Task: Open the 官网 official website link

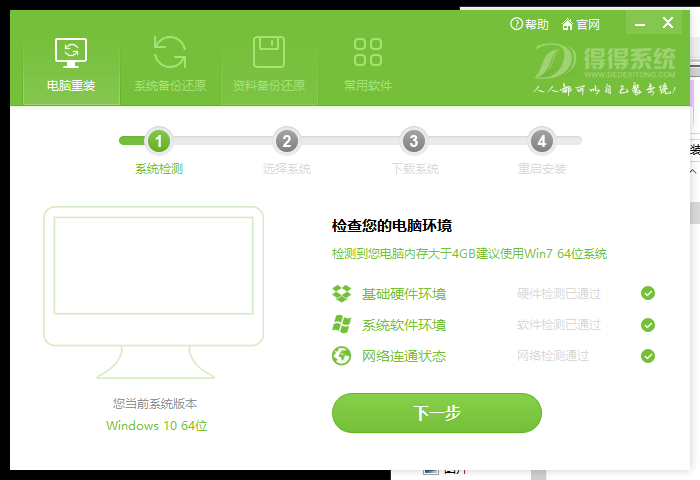Action: coord(581,24)
